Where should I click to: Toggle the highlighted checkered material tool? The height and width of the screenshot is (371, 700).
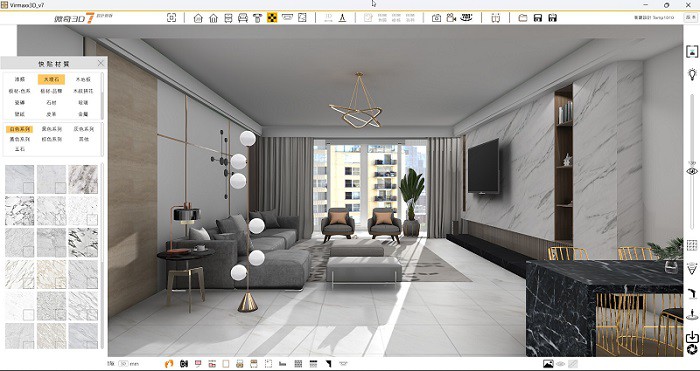pyautogui.click(x=272, y=18)
